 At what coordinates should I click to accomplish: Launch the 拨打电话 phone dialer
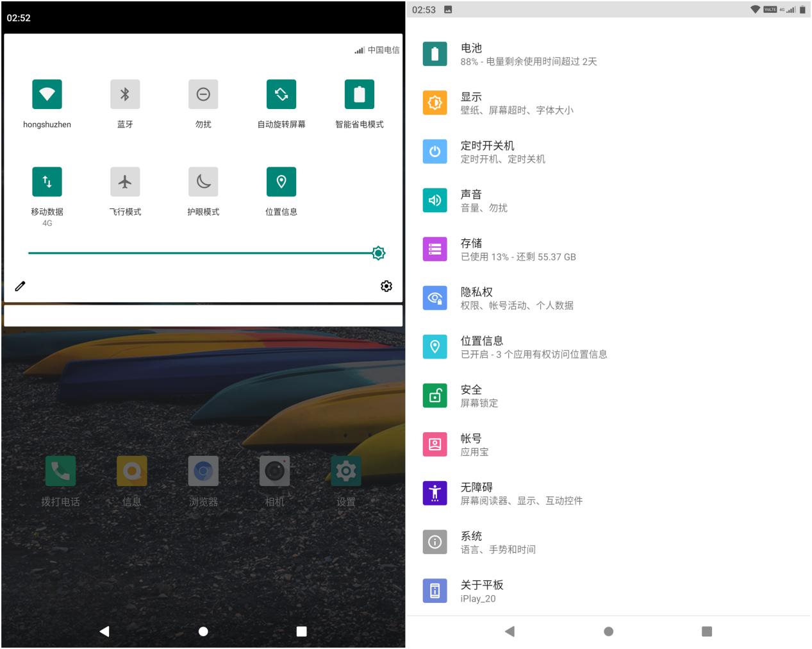click(61, 471)
